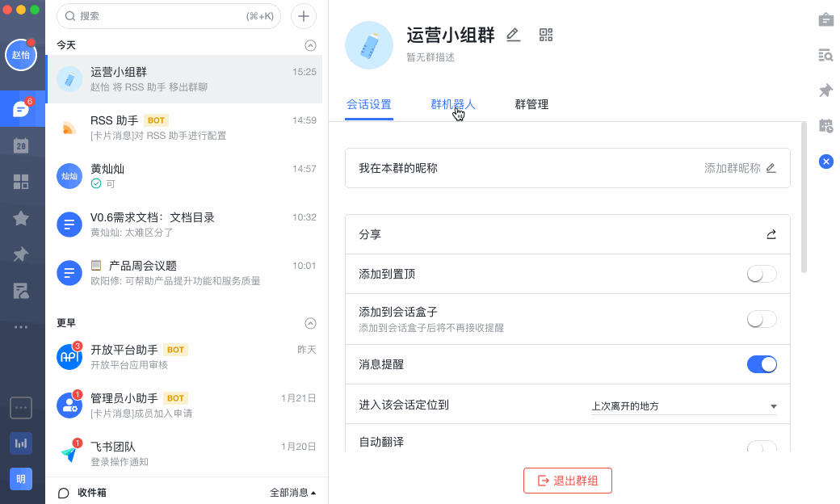
Task: Turn off 消息提醒 switch
Action: tap(762, 364)
